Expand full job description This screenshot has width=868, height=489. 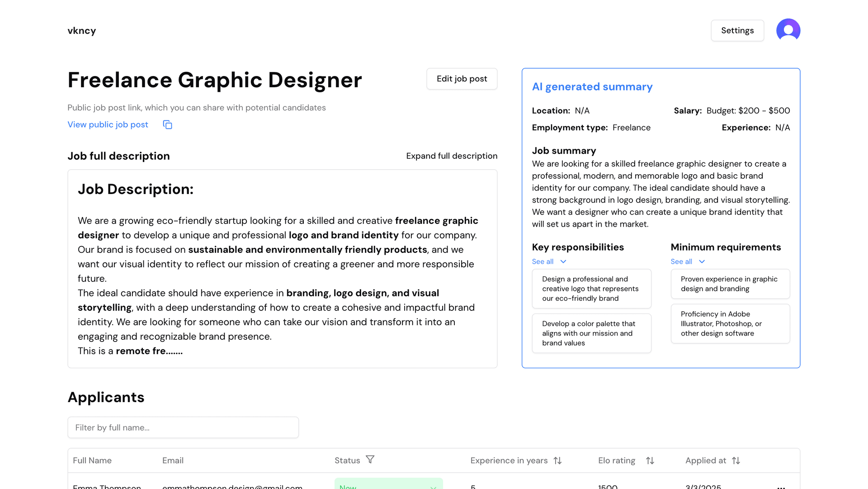click(451, 156)
